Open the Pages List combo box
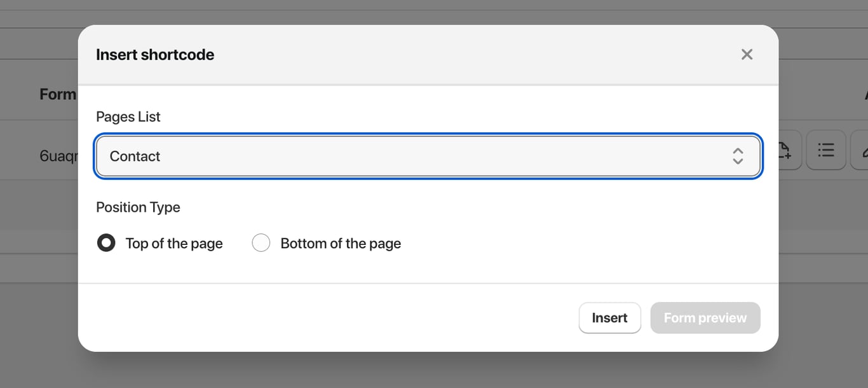868x388 pixels. tap(428, 156)
